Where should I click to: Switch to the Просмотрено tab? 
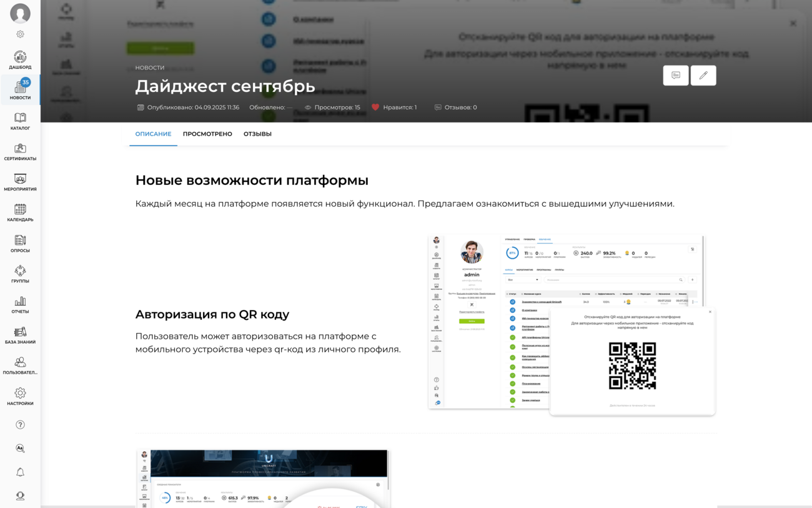(207, 134)
